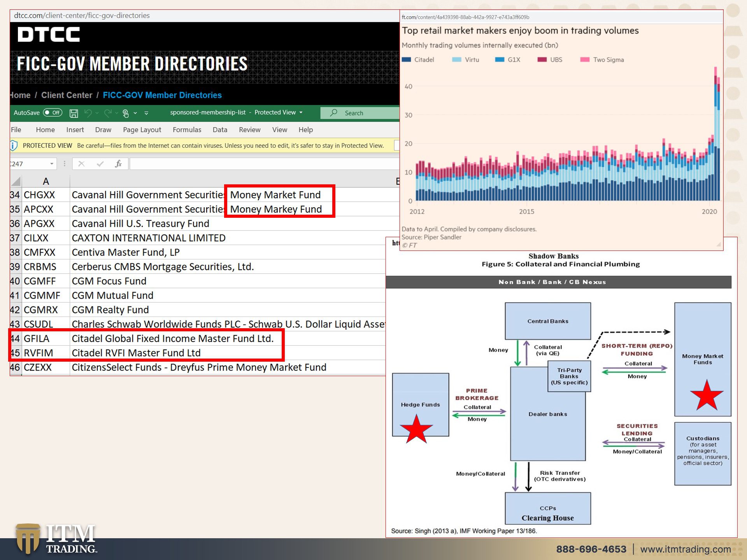The image size is (747, 560).
Task: Click the ft.com URL address bar
Action: coord(561,17)
